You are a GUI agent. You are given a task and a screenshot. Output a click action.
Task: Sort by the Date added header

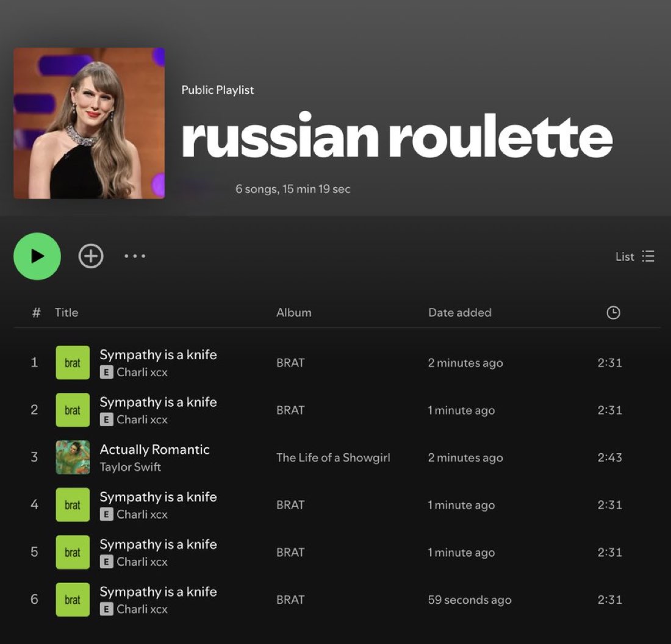click(x=459, y=313)
